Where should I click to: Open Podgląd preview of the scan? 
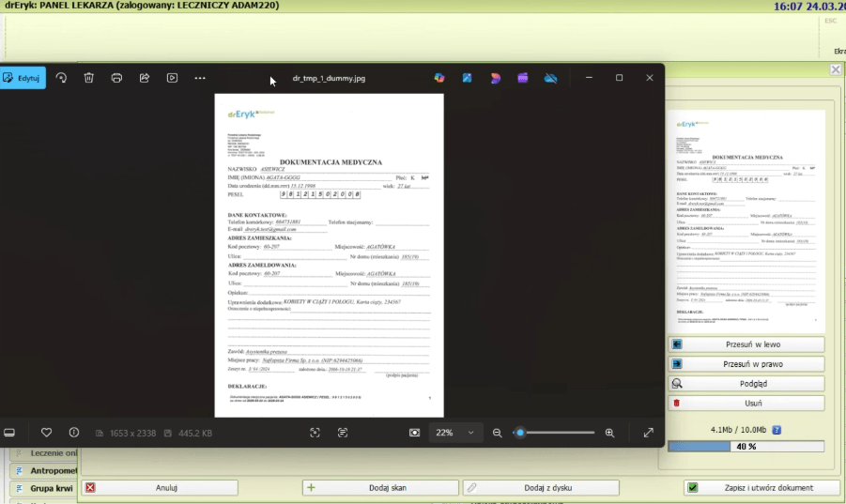[x=746, y=384]
